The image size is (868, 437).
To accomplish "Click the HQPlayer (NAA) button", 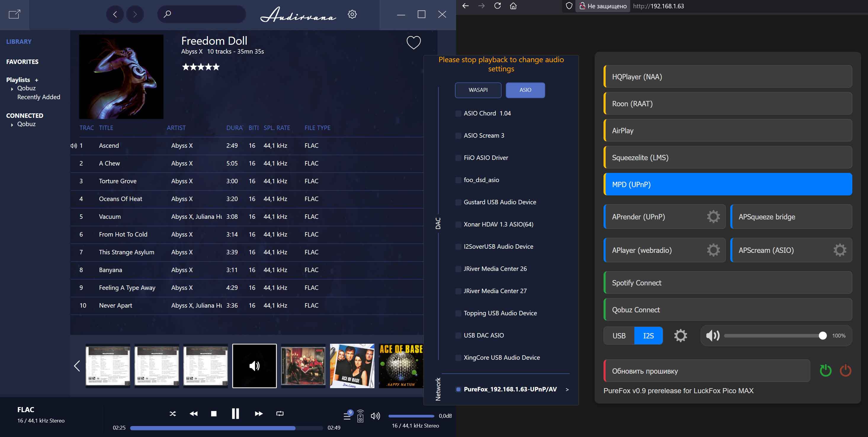I will pos(728,77).
